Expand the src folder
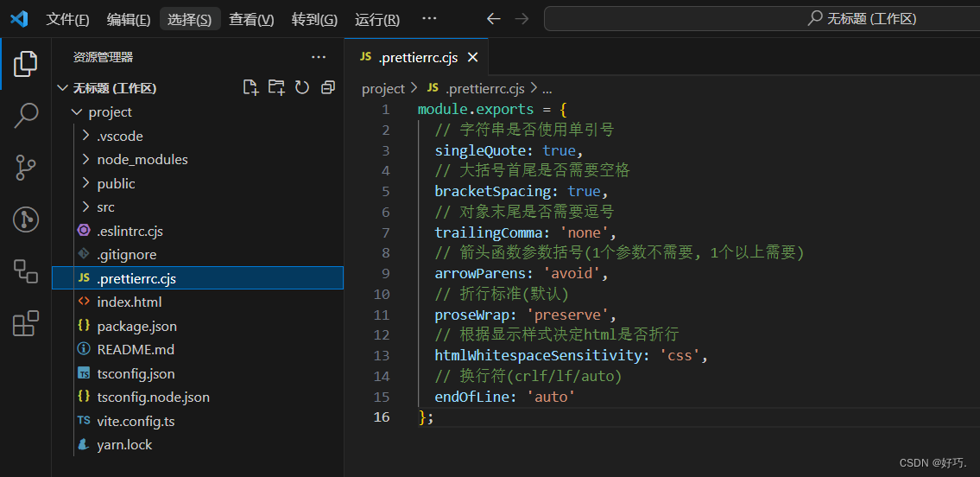The height and width of the screenshot is (477, 980). click(105, 207)
